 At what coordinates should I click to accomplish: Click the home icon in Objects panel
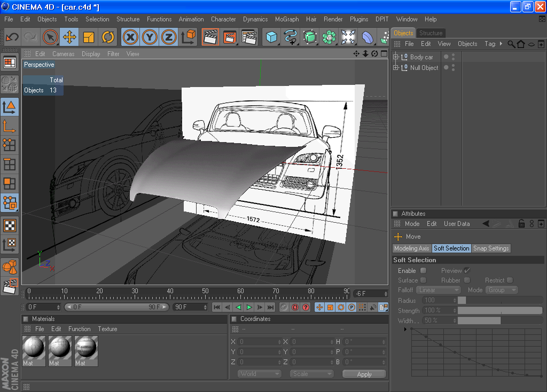click(521, 44)
